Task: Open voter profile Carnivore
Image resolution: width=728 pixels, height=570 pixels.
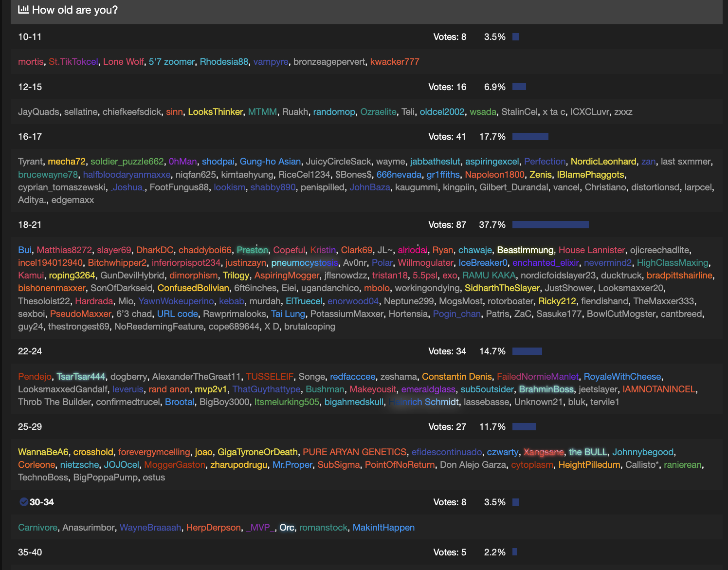Action: pyautogui.click(x=37, y=528)
